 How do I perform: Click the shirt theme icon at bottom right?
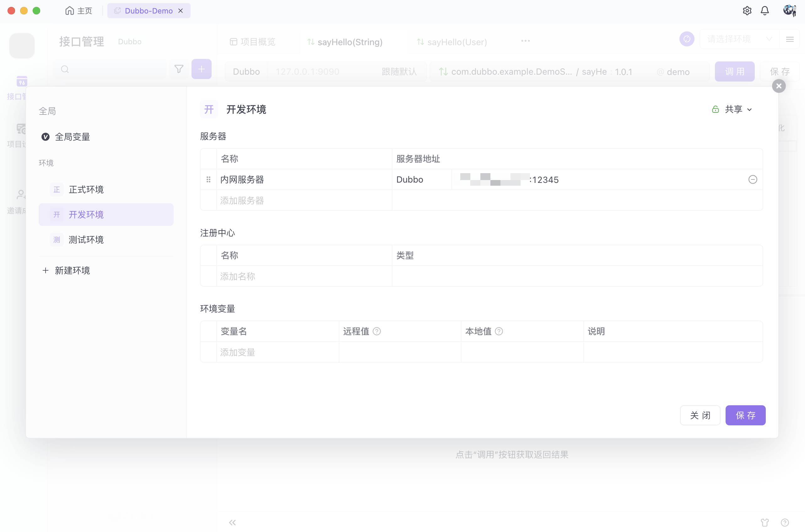pyautogui.click(x=764, y=523)
